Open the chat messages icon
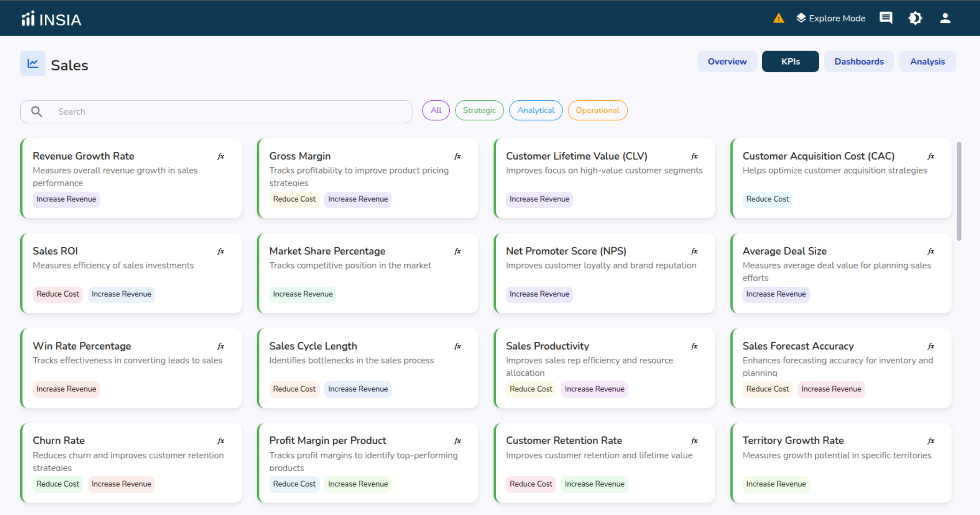The height and width of the screenshot is (515, 980). pyautogui.click(x=886, y=18)
